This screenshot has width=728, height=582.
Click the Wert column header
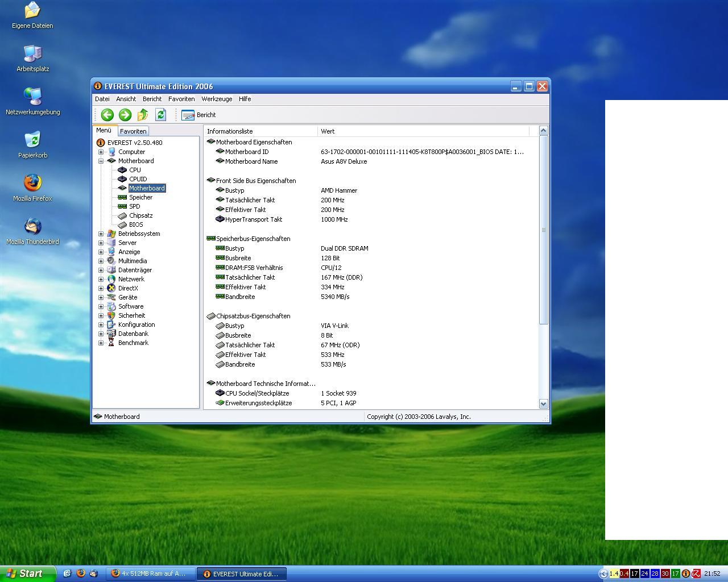(x=423, y=131)
